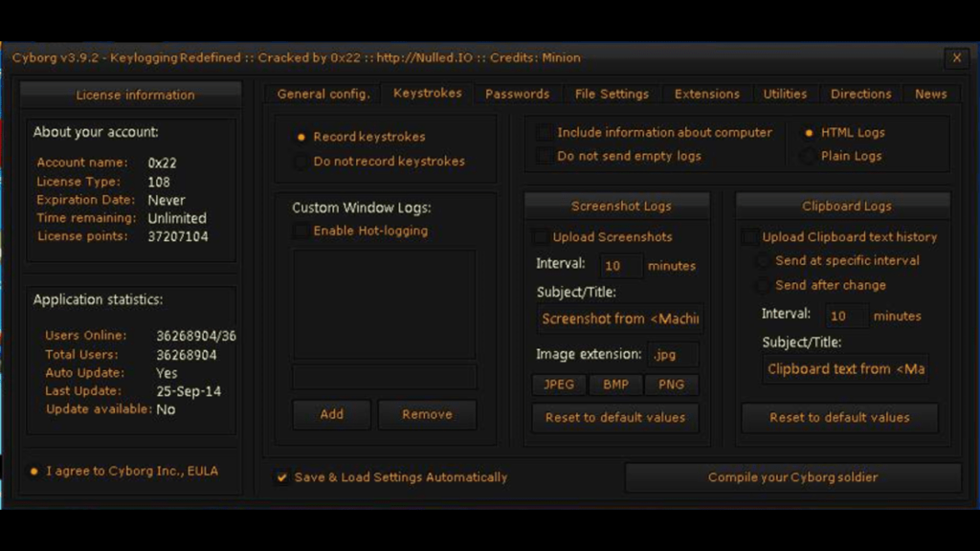Switch to the News tab
Viewport: 980px width, 551px height.
930,95
